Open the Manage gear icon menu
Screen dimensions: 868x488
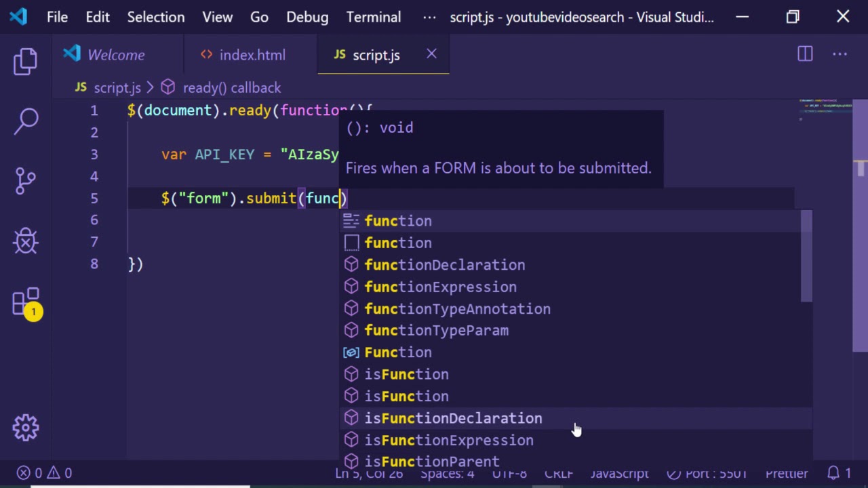pyautogui.click(x=26, y=427)
